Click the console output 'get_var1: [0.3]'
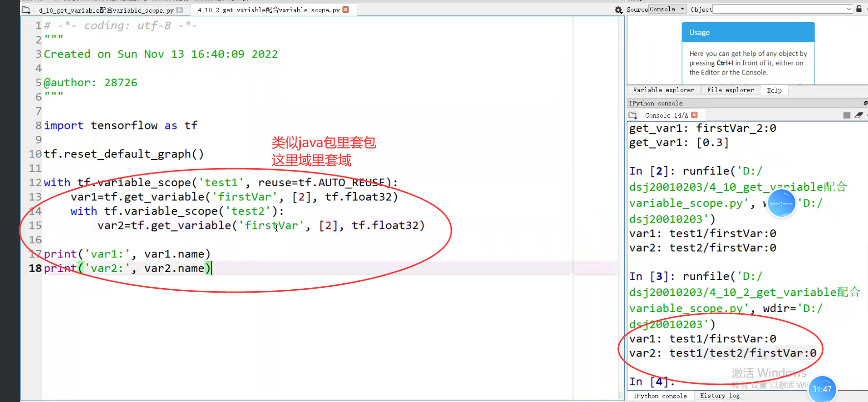Viewport: 868px width, 402px height. [x=679, y=143]
